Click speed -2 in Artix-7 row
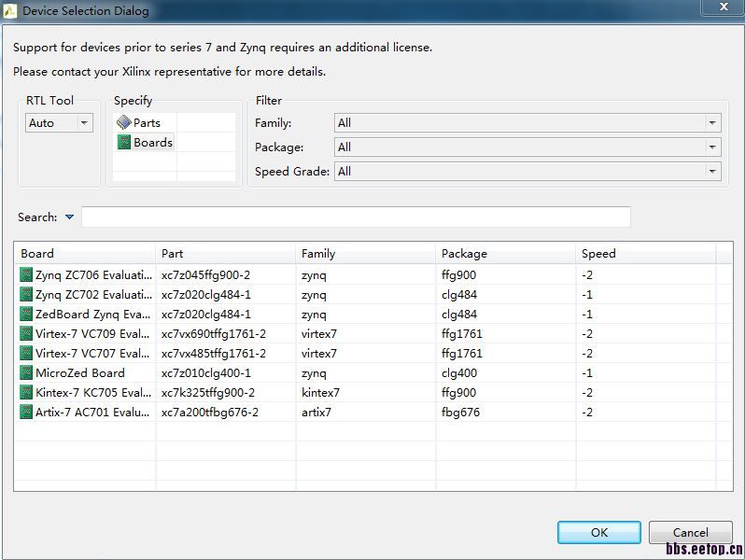The width and height of the screenshot is (745, 560). coord(587,412)
